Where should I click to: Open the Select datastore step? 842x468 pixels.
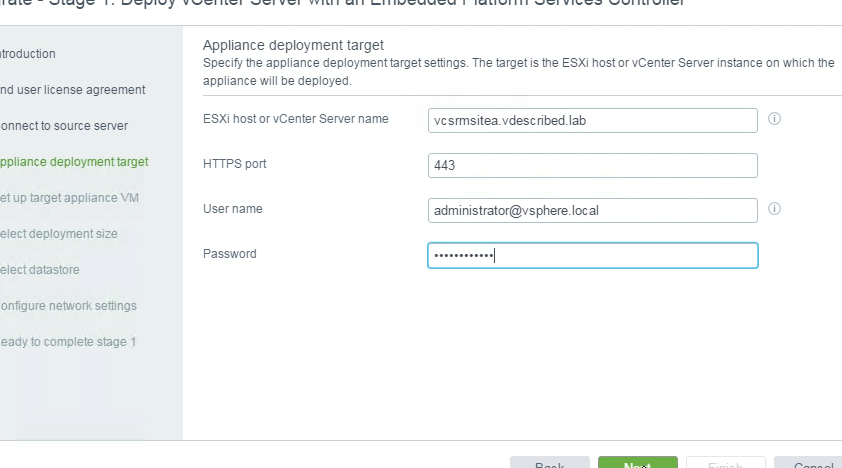40,269
